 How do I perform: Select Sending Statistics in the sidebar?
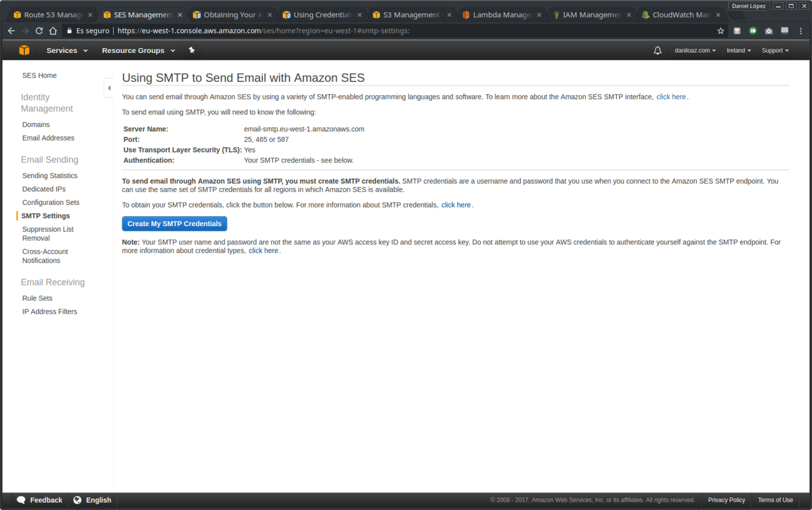click(x=49, y=176)
